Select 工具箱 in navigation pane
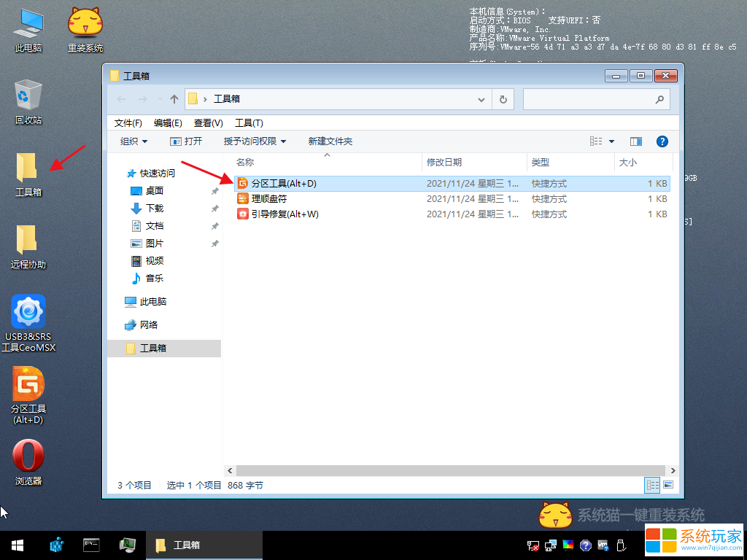This screenshot has height=560, width=747. point(164,348)
